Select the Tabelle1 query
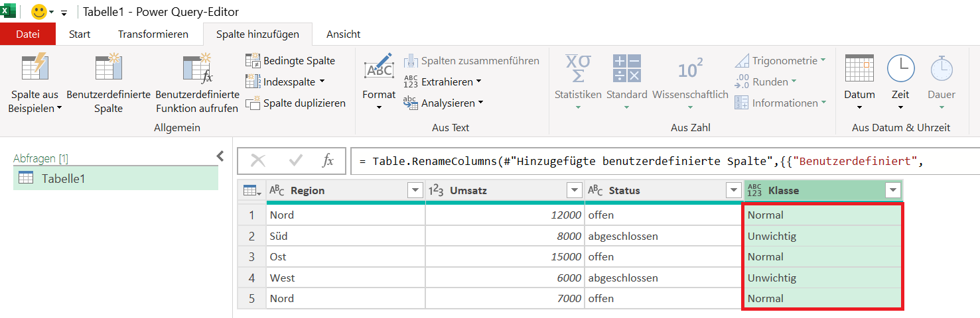Screen dimensions: 980x318 115,178
